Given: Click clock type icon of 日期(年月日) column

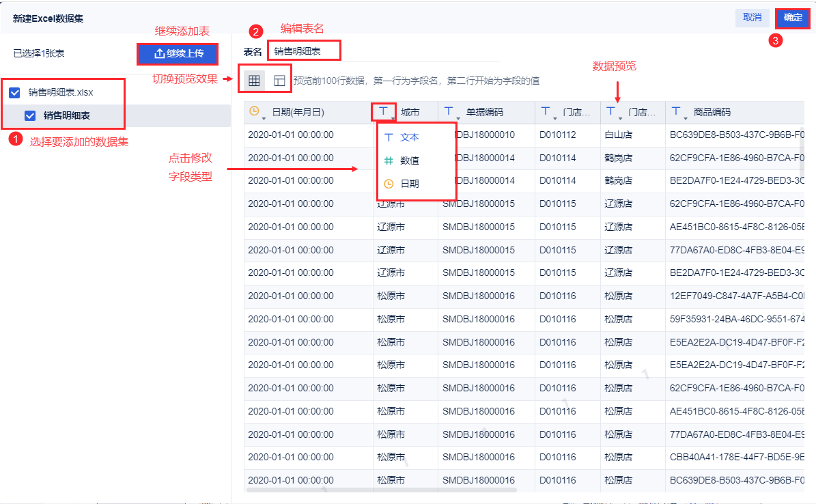Looking at the screenshot, I should [255, 111].
